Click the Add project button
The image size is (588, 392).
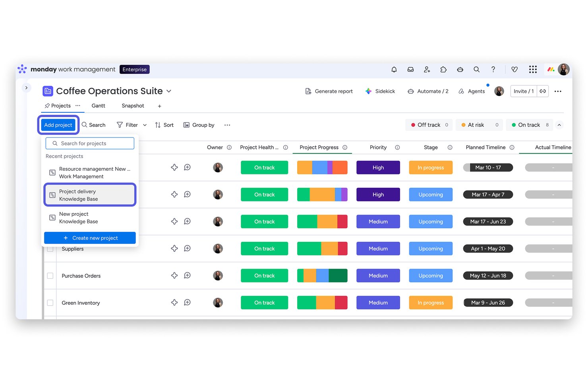point(58,125)
